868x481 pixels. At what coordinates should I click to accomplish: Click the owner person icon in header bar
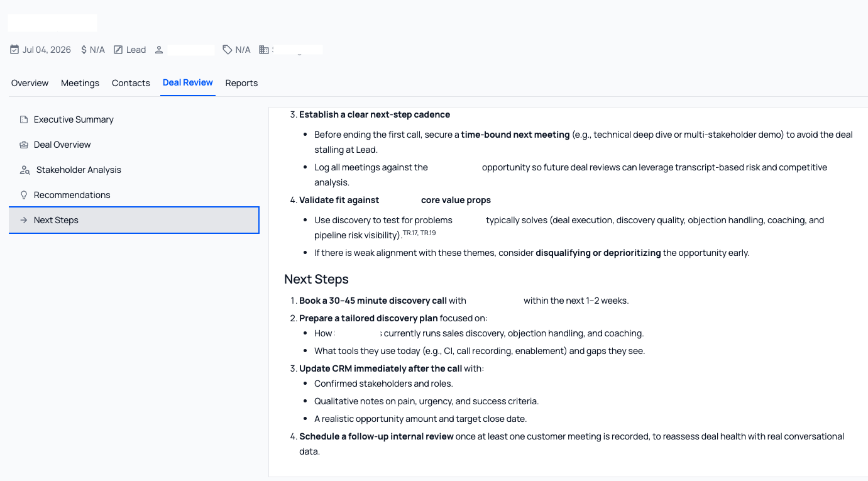tap(159, 49)
